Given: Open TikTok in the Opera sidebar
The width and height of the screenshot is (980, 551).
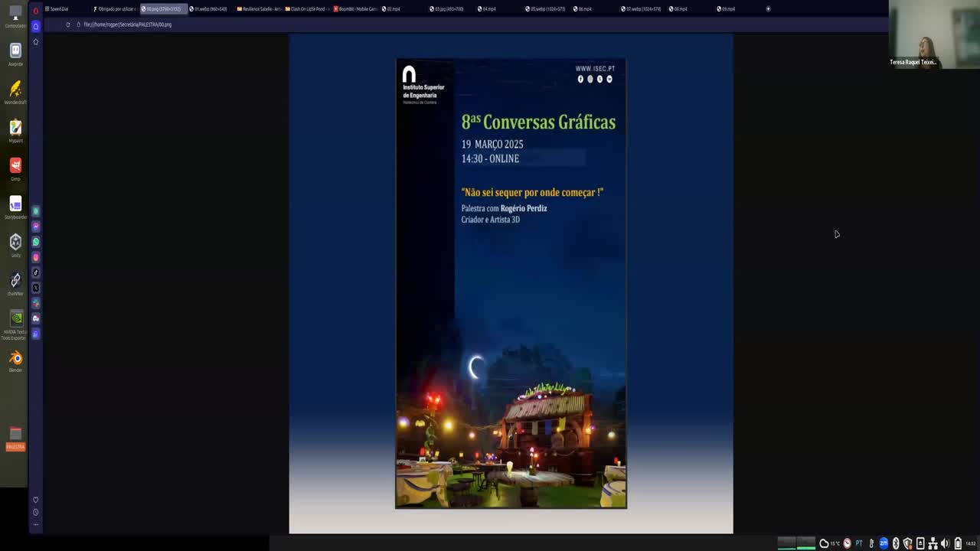Looking at the screenshot, I should click(x=35, y=272).
